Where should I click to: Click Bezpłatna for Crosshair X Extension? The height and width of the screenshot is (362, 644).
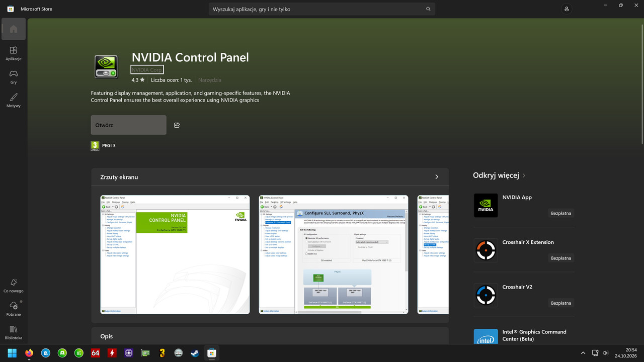(561, 258)
